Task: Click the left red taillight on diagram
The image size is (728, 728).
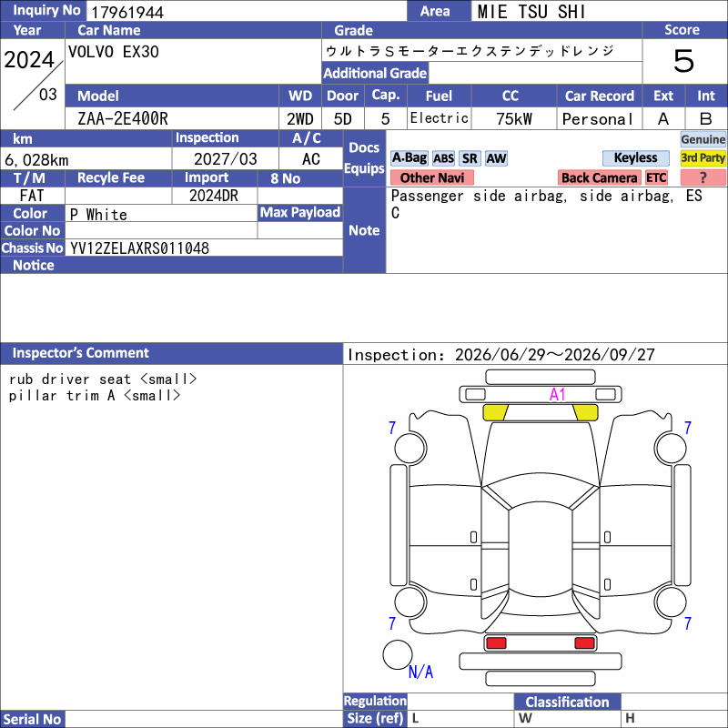Action: point(496,643)
